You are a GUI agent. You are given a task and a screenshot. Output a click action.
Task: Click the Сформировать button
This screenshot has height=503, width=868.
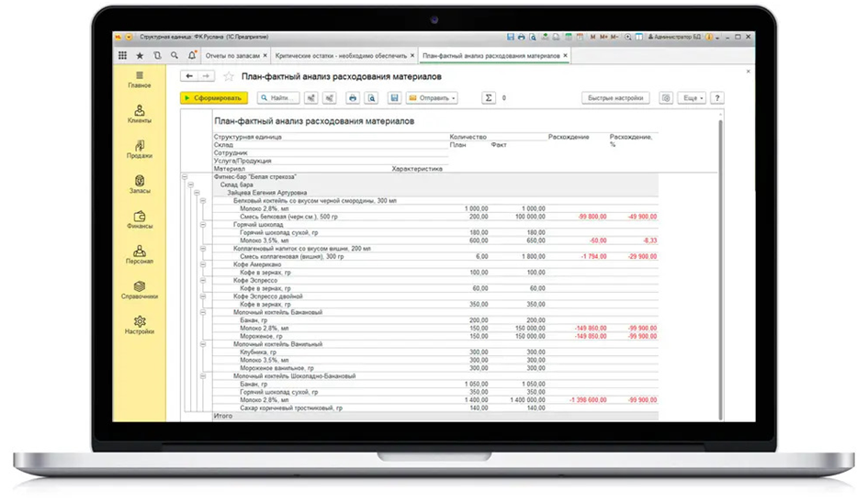click(x=214, y=98)
